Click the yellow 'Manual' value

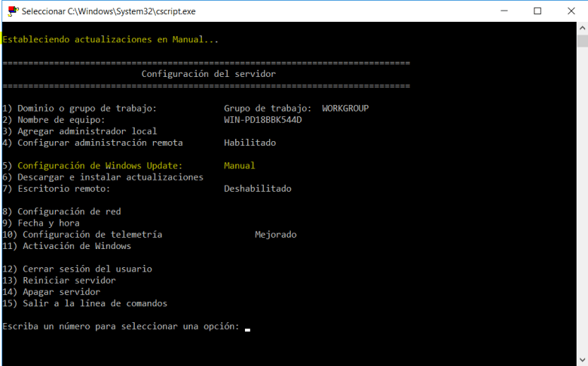(x=239, y=166)
